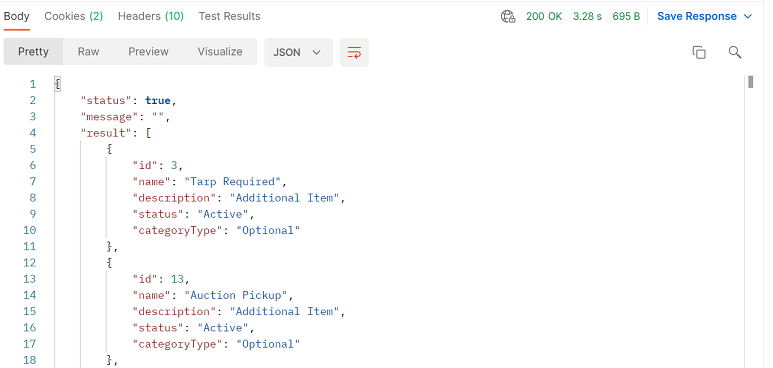
Task: Copy the response body using copy icon
Action: click(x=699, y=52)
